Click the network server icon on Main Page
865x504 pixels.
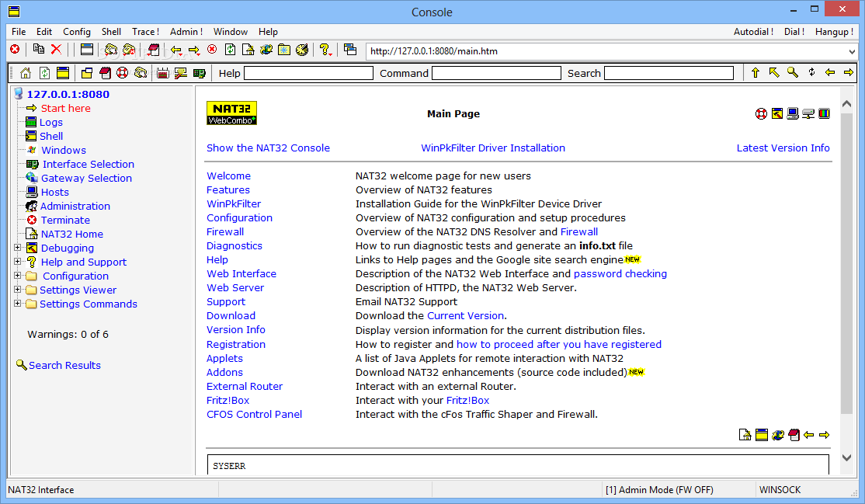808,113
